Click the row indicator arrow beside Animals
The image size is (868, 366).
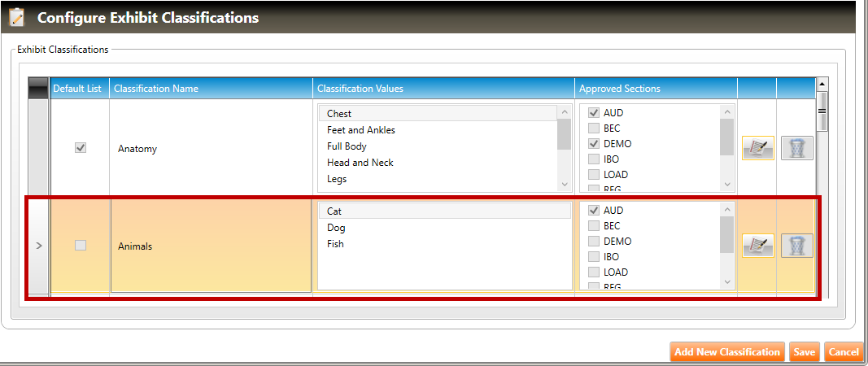(39, 246)
